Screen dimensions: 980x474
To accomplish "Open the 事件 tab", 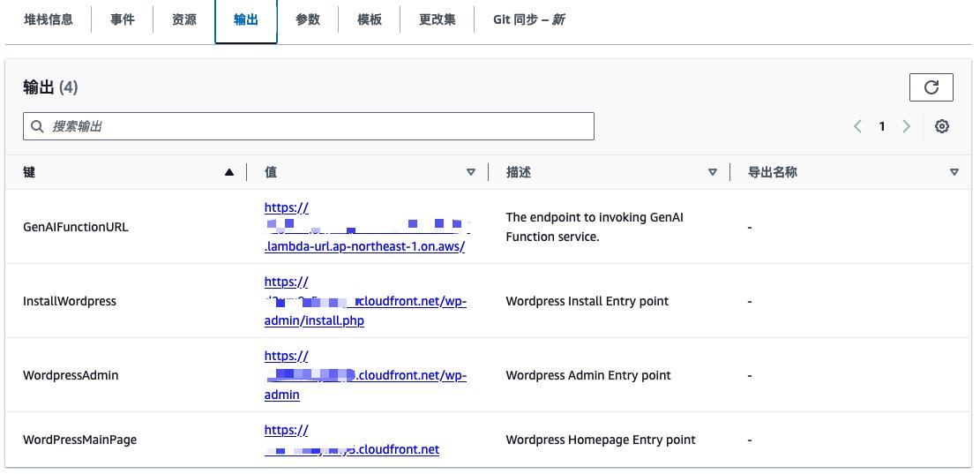I will pyautogui.click(x=123, y=19).
